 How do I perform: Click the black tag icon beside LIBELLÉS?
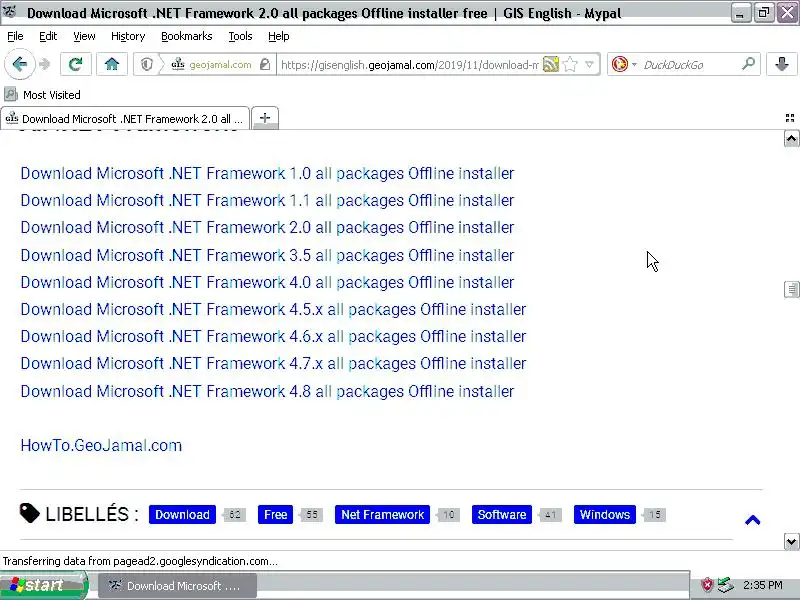[x=30, y=513]
